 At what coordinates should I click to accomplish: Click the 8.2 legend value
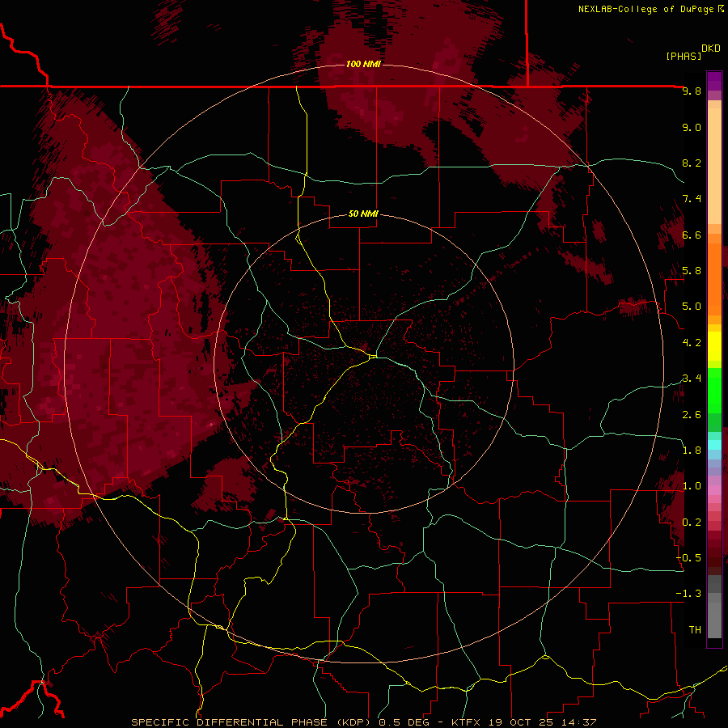[x=692, y=163]
